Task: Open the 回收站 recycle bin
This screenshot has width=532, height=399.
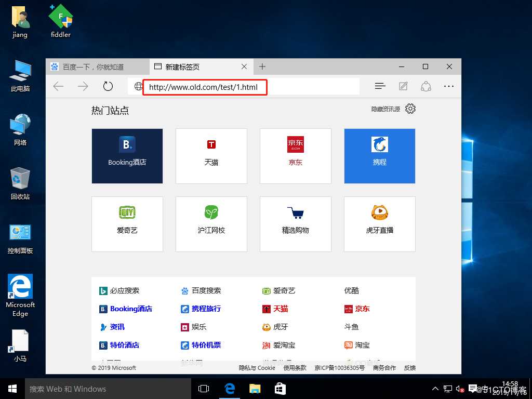Action: coord(20,183)
